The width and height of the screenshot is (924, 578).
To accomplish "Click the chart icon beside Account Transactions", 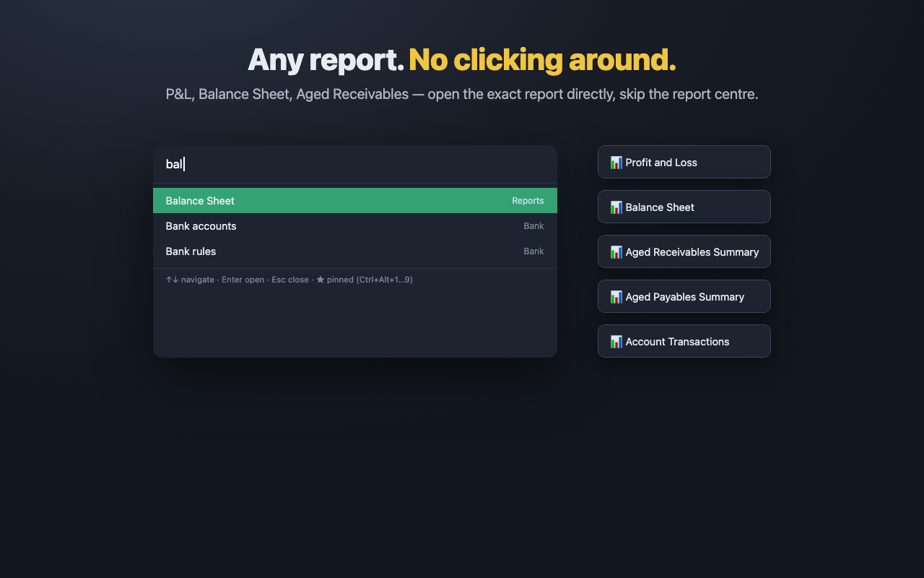I will pyautogui.click(x=616, y=342).
